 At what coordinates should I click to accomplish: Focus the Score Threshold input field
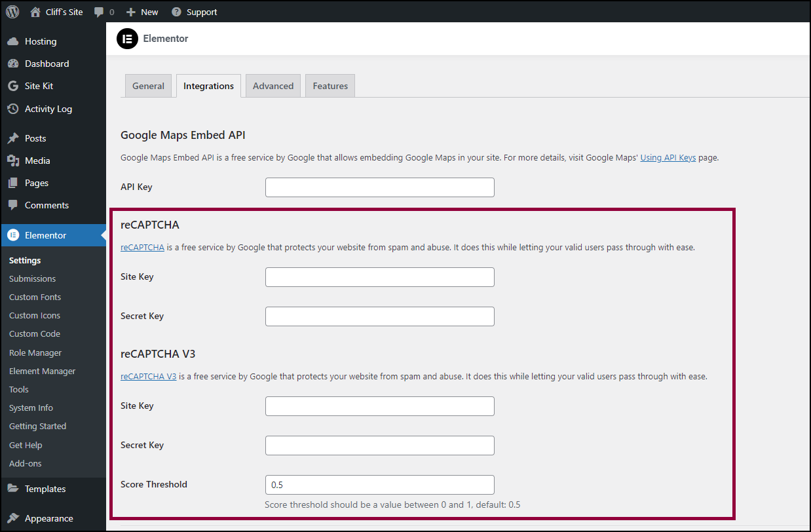point(380,485)
